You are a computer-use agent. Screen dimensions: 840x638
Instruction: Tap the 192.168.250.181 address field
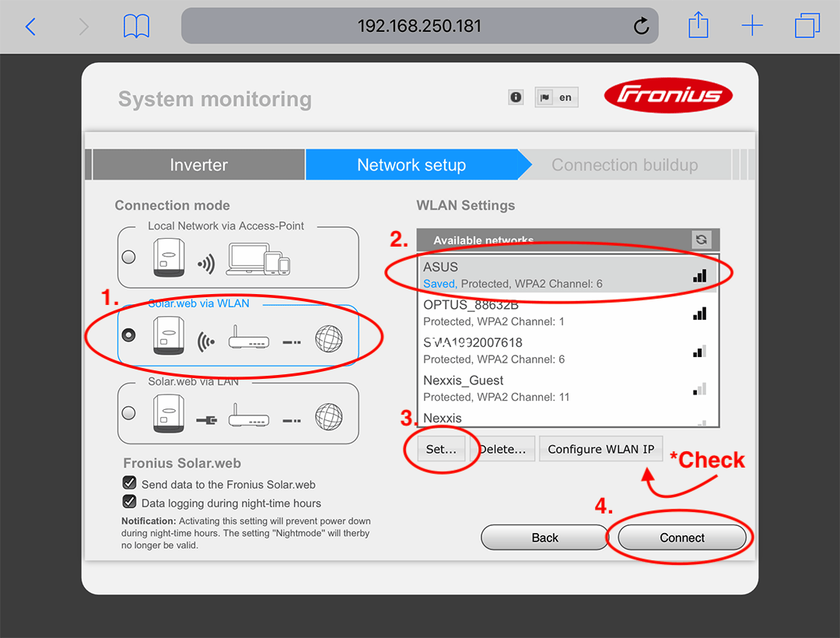coord(419,26)
